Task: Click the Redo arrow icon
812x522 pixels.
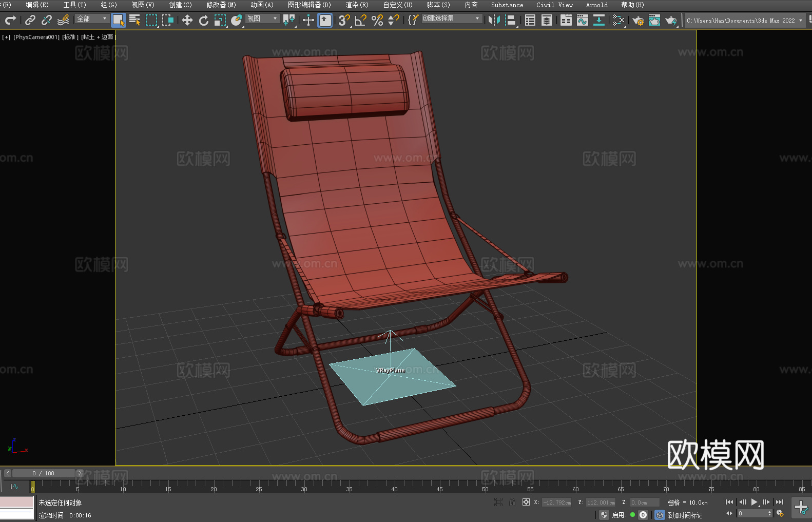Action: tap(10, 20)
